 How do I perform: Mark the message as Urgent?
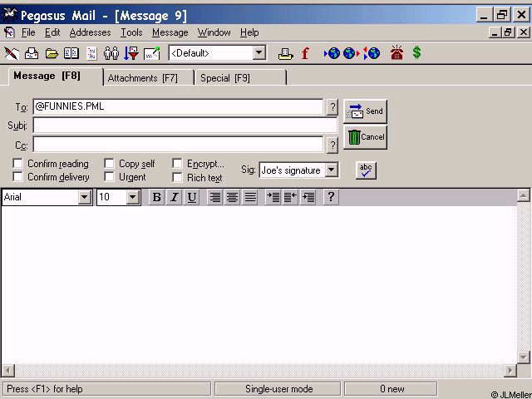[109, 177]
